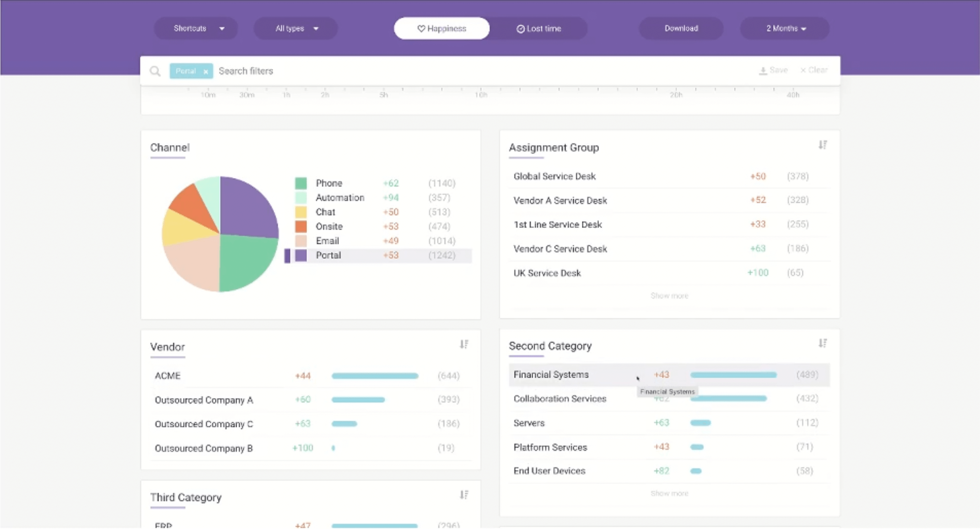Image resolution: width=980 pixels, height=529 pixels.
Task: Filter by UK Service Desk
Action: click(669, 273)
